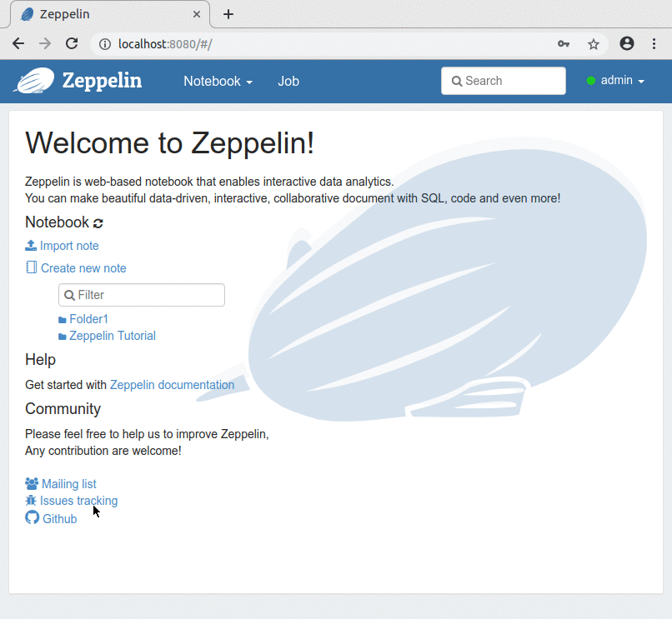Click the Issues tracking bug icon
The height and width of the screenshot is (619, 672).
[x=31, y=501]
